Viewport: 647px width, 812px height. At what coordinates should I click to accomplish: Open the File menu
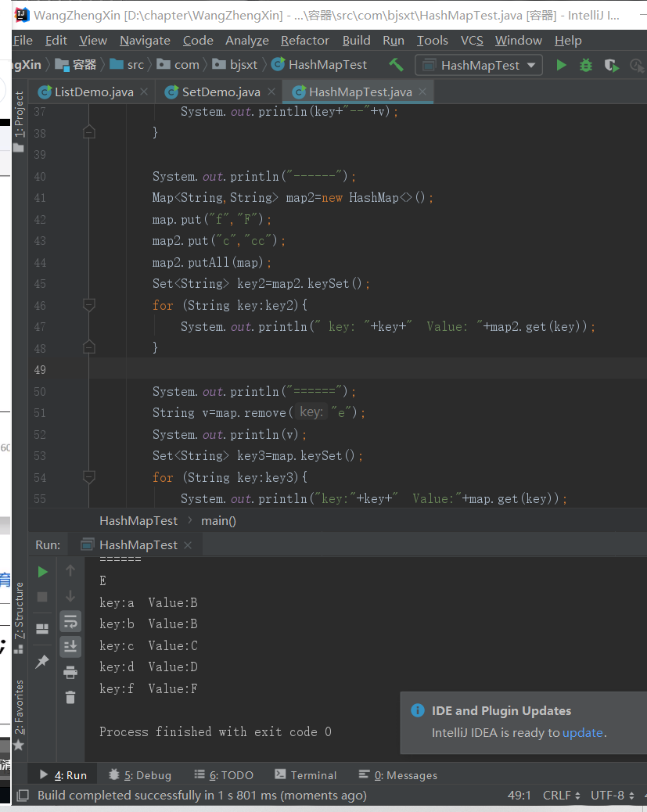[x=22, y=41]
